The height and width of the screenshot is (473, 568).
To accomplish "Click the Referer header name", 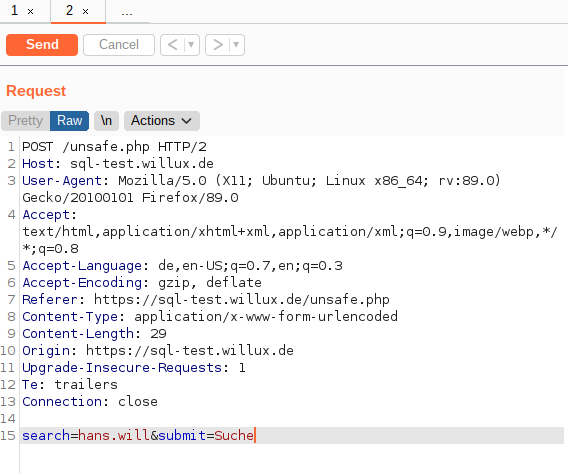I will [x=50, y=300].
